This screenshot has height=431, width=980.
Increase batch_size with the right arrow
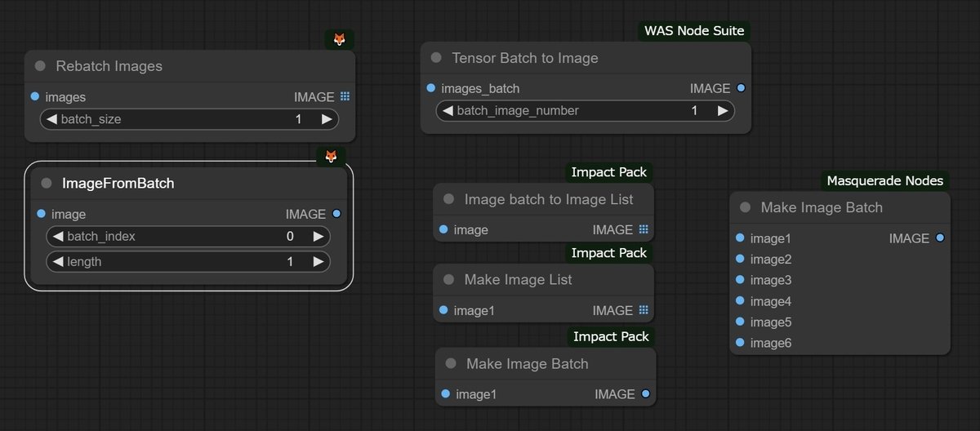[x=326, y=119]
